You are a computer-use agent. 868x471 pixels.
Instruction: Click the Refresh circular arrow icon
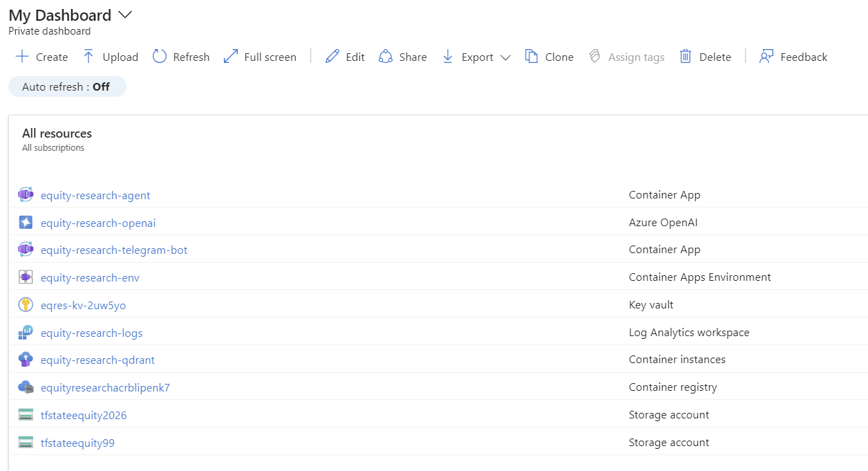tap(160, 57)
